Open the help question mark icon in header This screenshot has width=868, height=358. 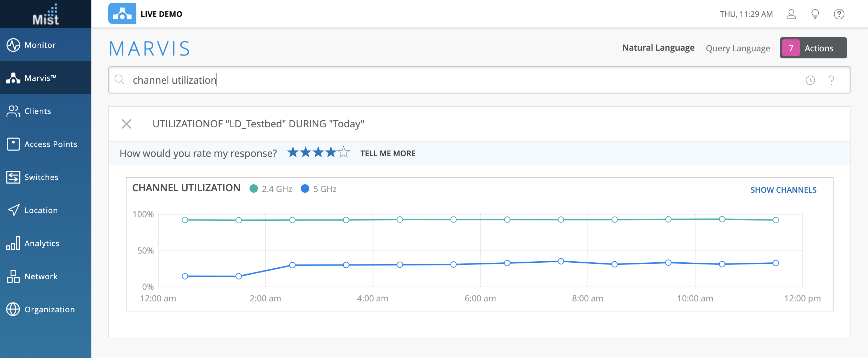[x=839, y=14]
